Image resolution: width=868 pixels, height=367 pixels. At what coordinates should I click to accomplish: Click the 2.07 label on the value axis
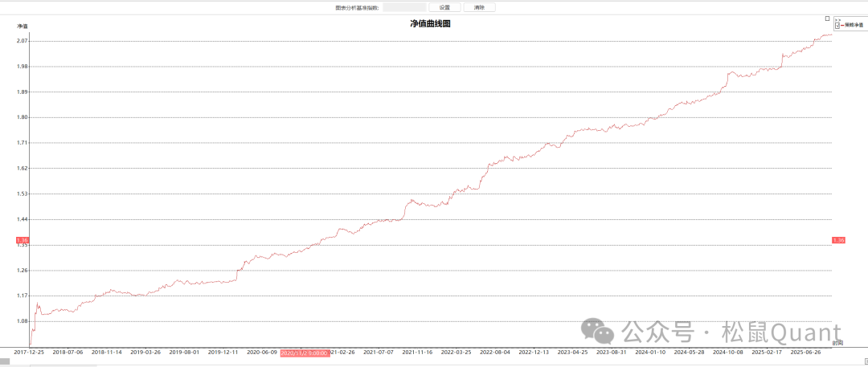pyautogui.click(x=22, y=41)
